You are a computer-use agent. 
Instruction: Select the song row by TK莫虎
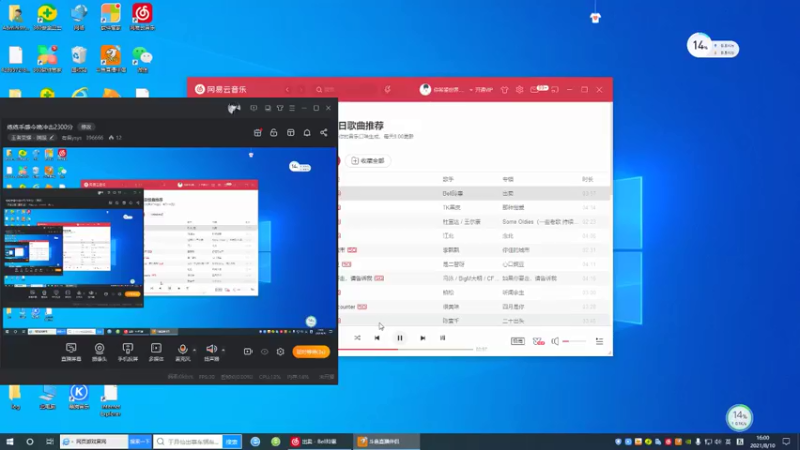point(474,208)
